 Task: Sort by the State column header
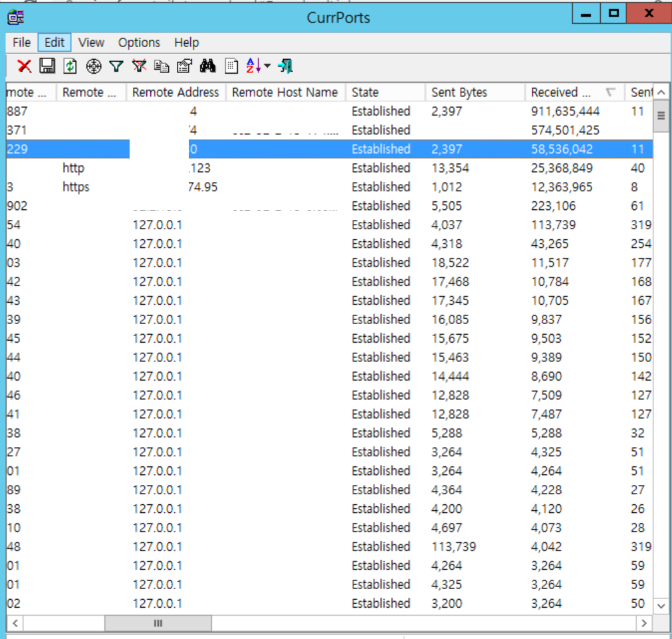[386, 92]
